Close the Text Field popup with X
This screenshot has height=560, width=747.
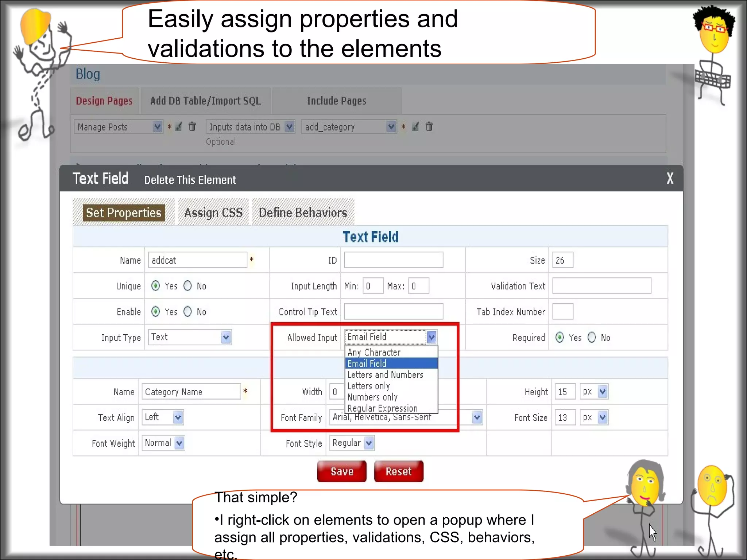tap(670, 178)
